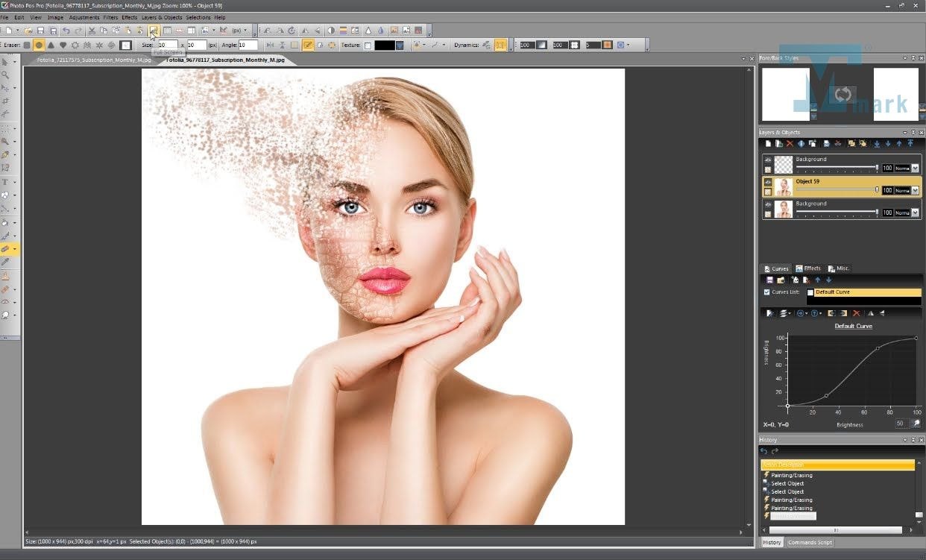
Task: Pick the Crop tool in left toolbar
Action: [5, 101]
